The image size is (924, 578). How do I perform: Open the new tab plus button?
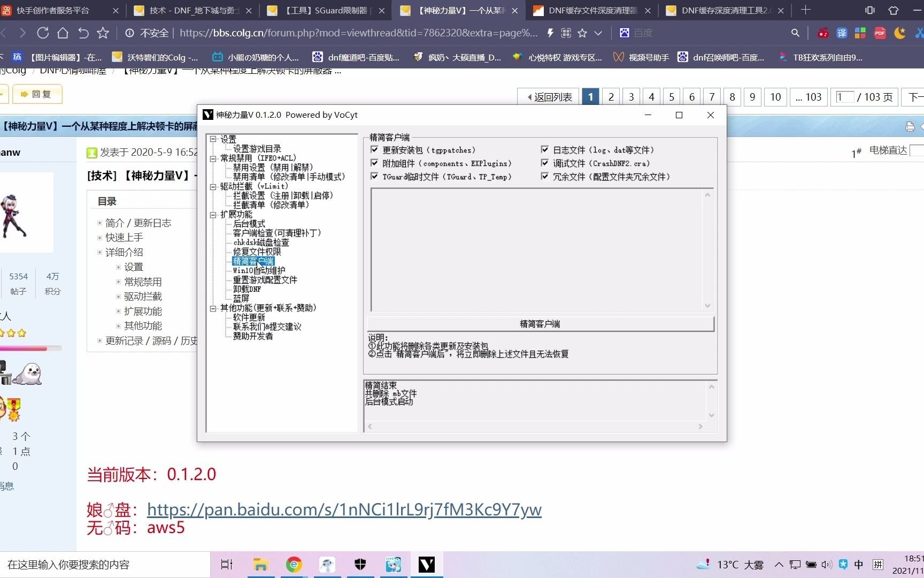pos(806,10)
